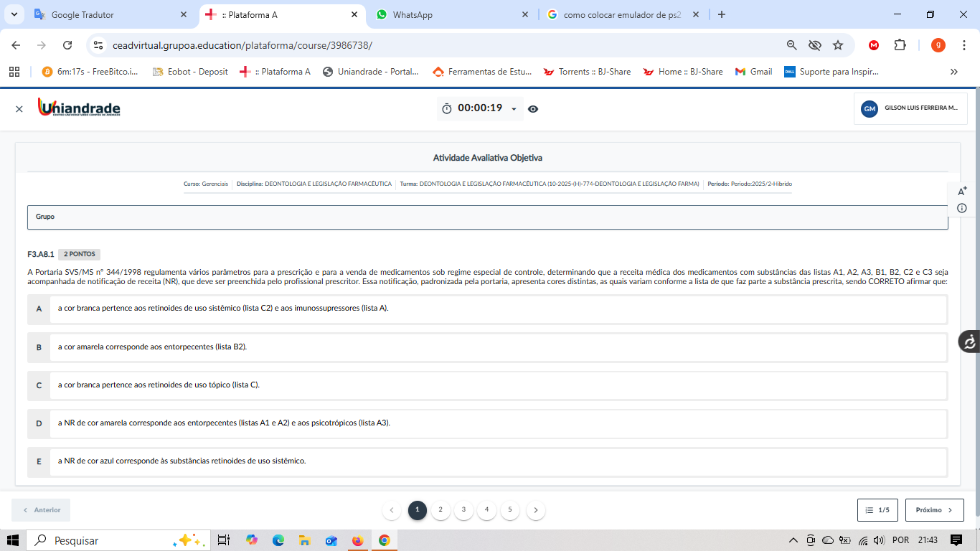980x551 pixels.
Task: Jump to question 3 in pagination
Action: point(463,510)
